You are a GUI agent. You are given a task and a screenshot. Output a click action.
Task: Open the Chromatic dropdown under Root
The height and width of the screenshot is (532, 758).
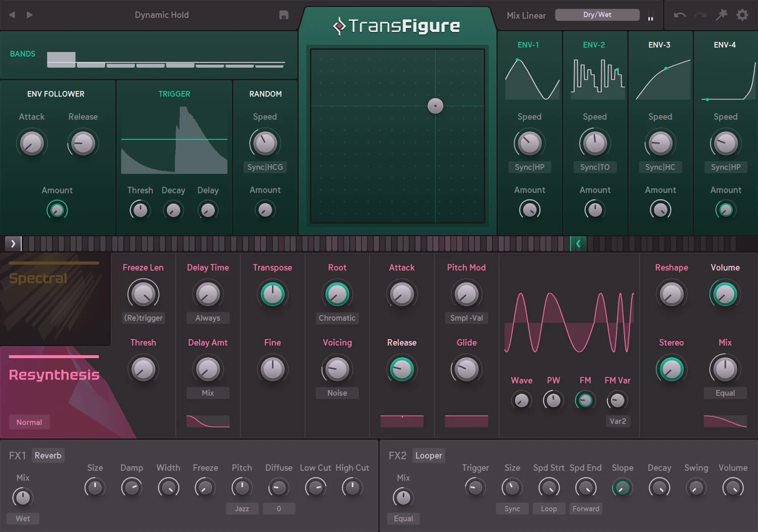click(337, 318)
